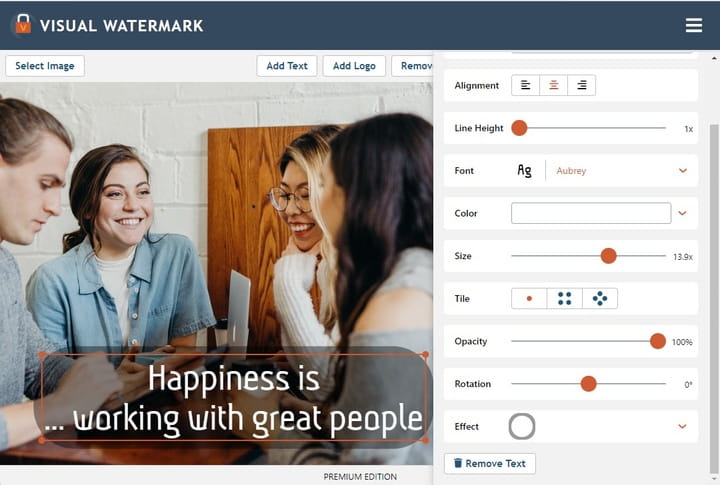
Task: Align text to the left
Action: pyautogui.click(x=525, y=85)
